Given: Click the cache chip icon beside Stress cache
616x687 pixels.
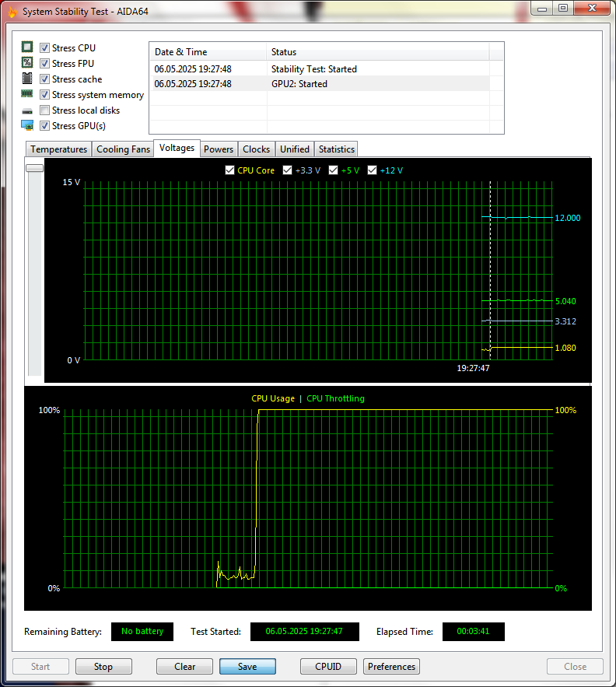Looking at the screenshot, I should pyautogui.click(x=27, y=79).
